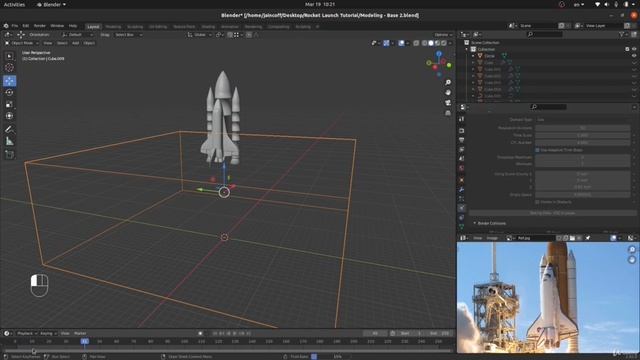Toggle viewport overlays button
640x360 pixels.
pos(402,43)
